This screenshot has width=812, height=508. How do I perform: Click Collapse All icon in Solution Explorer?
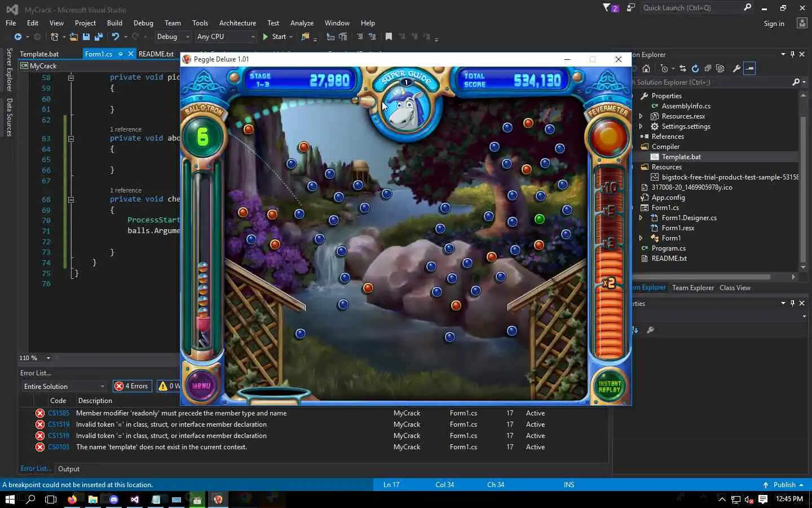pyautogui.click(x=708, y=68)
